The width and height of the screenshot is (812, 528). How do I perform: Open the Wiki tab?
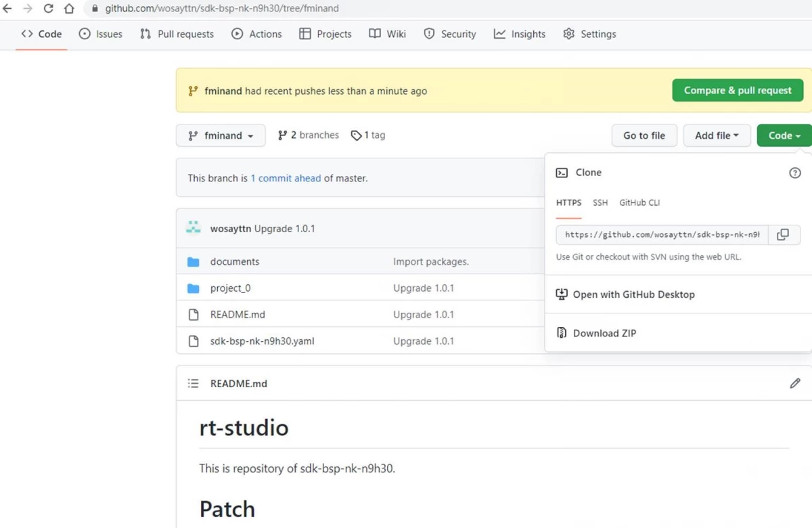pyautogui.click(x=388, y=34)
